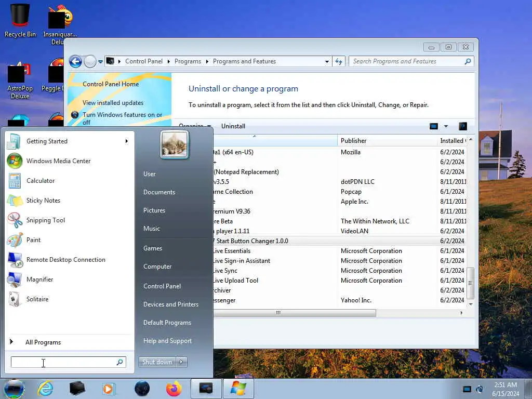Viewport: 532px width, 399px height.
Task: Open address bar history dropdown
Action: 327,61
